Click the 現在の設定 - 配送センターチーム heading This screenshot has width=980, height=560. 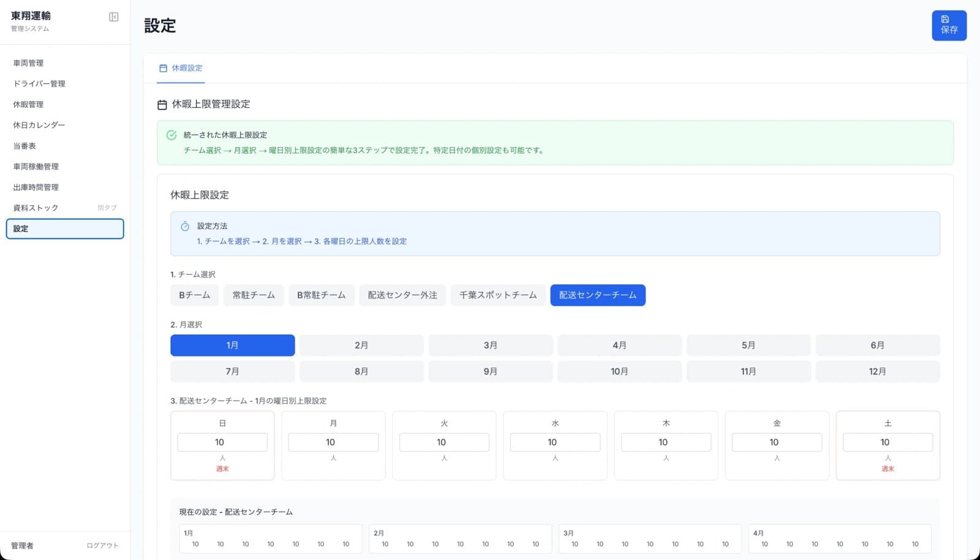[x=236, y=512]
